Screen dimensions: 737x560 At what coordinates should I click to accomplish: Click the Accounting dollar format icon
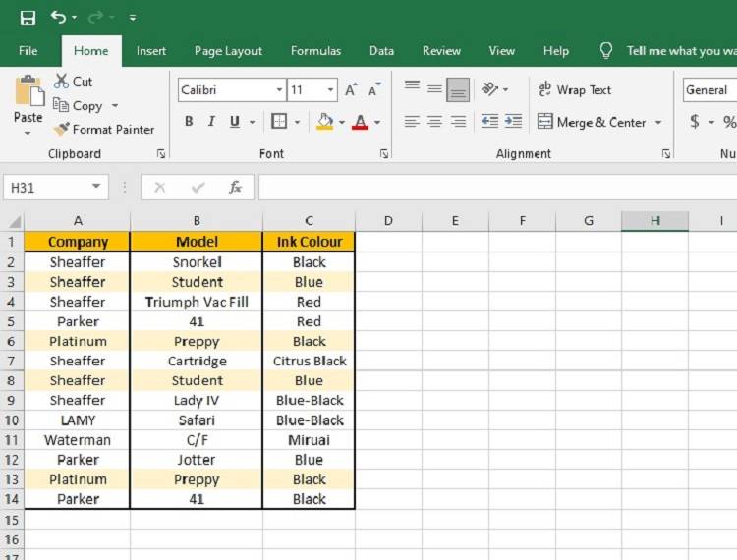(x=694, y=122)
